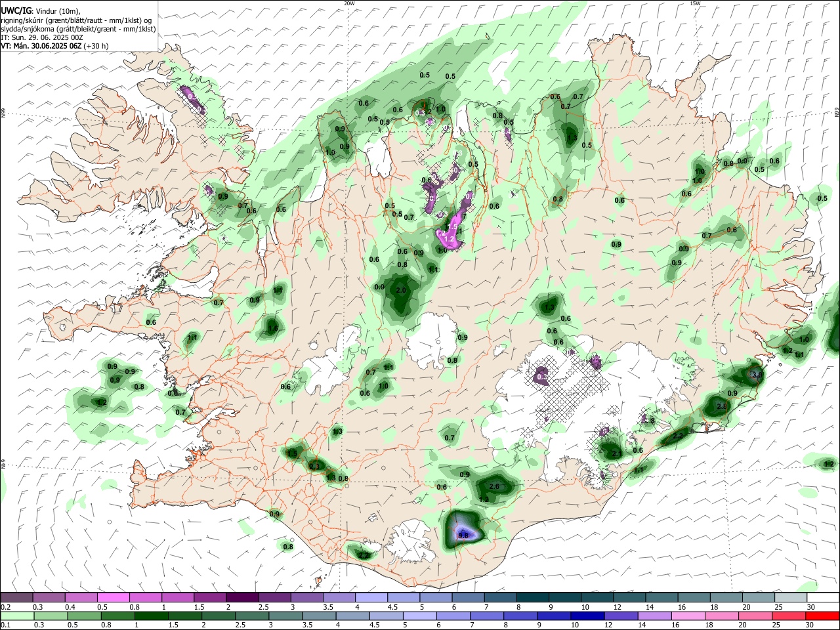Click the 2.6 precipitation value on the map
The height and width of the screenshot is (630, 840).
[x=495, y=486]
